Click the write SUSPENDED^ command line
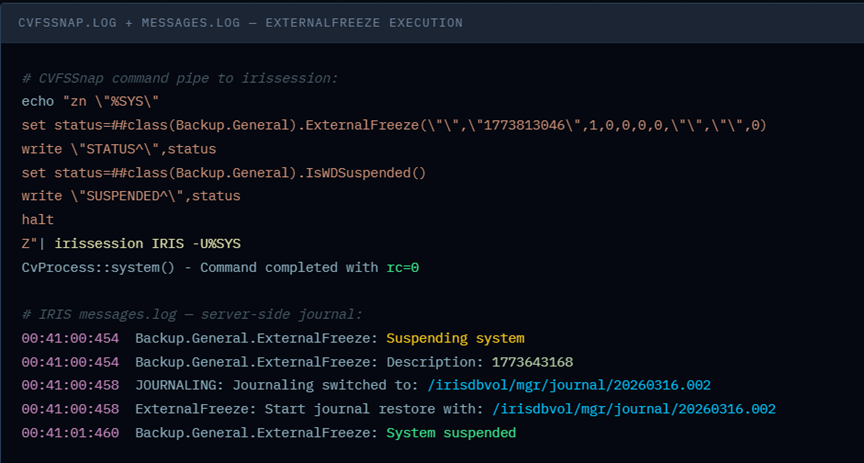Image resolution: width=864 pixels, height=463 pixels. [131, 195]
